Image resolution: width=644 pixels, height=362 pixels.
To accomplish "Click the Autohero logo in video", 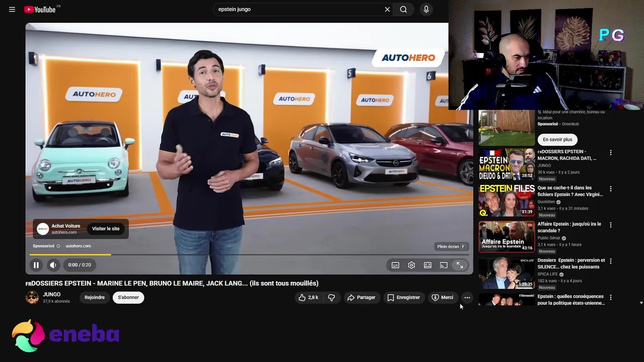I will click(x=408, y=58).
